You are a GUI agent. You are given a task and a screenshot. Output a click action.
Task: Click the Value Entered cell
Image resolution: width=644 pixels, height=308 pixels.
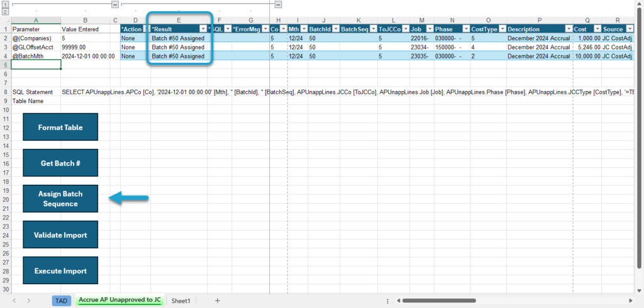point(85,29)
